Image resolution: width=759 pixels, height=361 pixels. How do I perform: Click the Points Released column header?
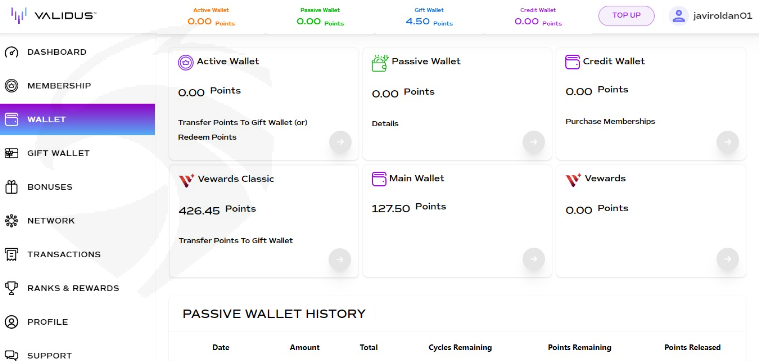[x=692, y=347]
